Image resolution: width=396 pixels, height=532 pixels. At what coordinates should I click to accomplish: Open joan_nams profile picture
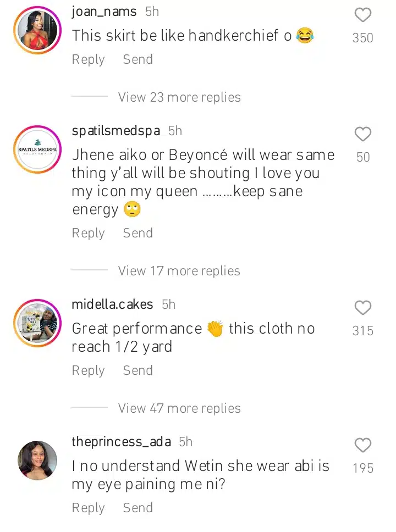[x=37, y=30]
